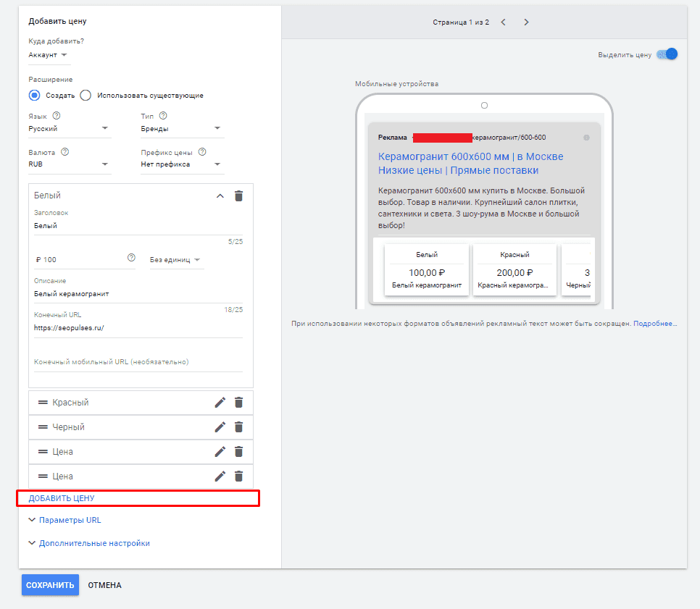Viewport: 700px width, 609px height.
Task: Edit the Красный price item
Action: tap(220, 403)
